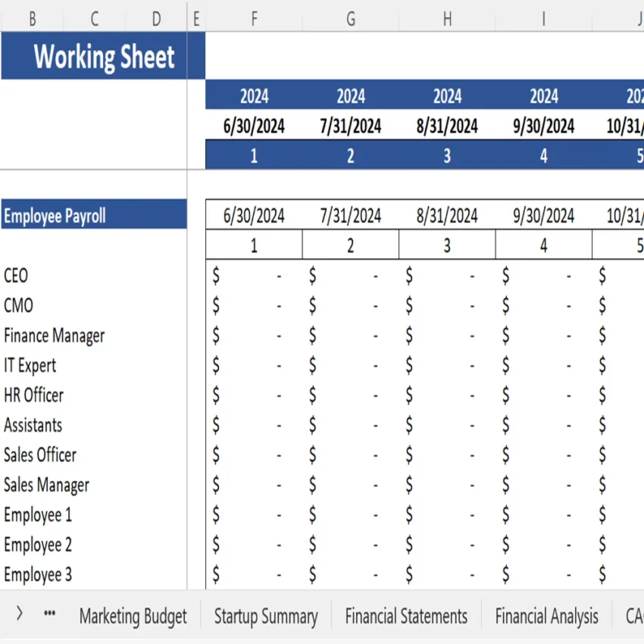Open the sheet list ellipsis button
The image size is (644, 644).
[48, 616]
